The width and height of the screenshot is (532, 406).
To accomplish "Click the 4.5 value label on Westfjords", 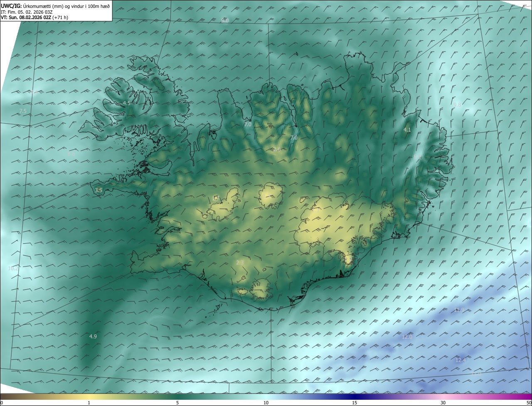I will point(126,103).
